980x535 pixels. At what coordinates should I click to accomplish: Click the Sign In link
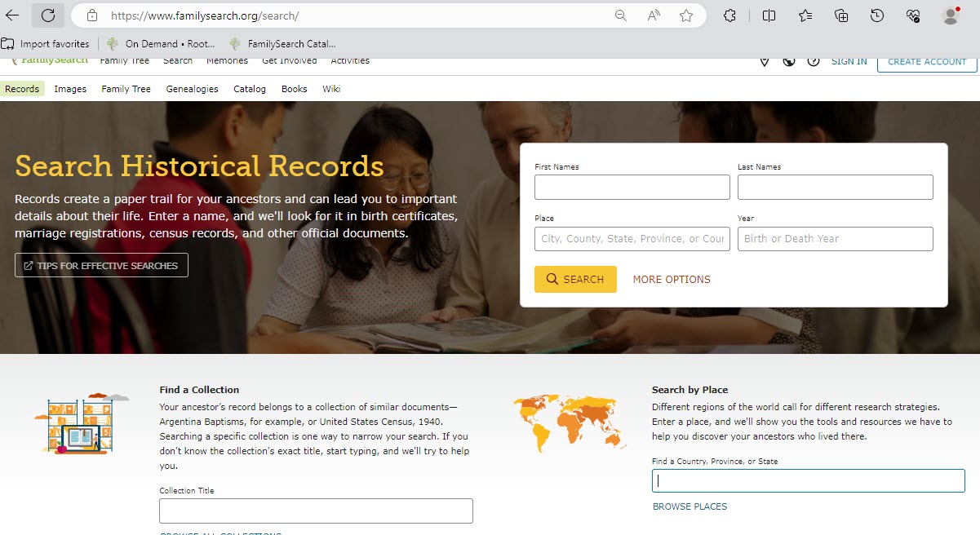[x=849, y=61]
